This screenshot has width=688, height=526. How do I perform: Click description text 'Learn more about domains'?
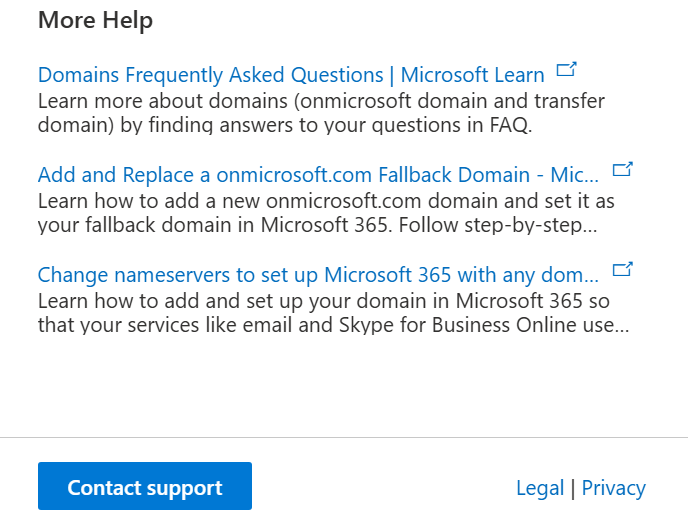tap(321, 113)
